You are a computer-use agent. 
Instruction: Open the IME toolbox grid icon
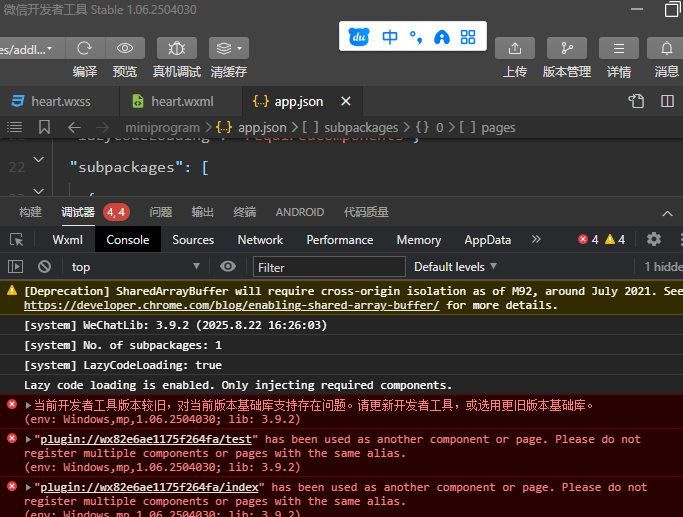coord(468,37)
